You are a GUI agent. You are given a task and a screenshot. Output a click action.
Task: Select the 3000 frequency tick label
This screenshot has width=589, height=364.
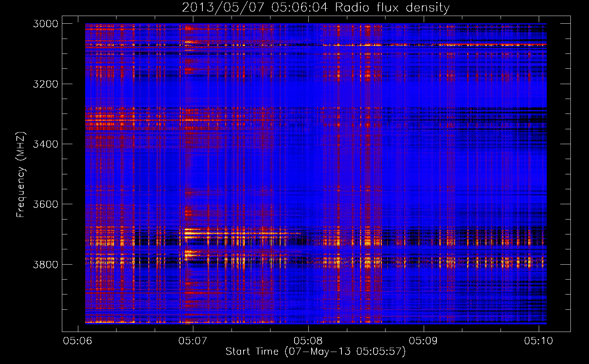point(46,24)
